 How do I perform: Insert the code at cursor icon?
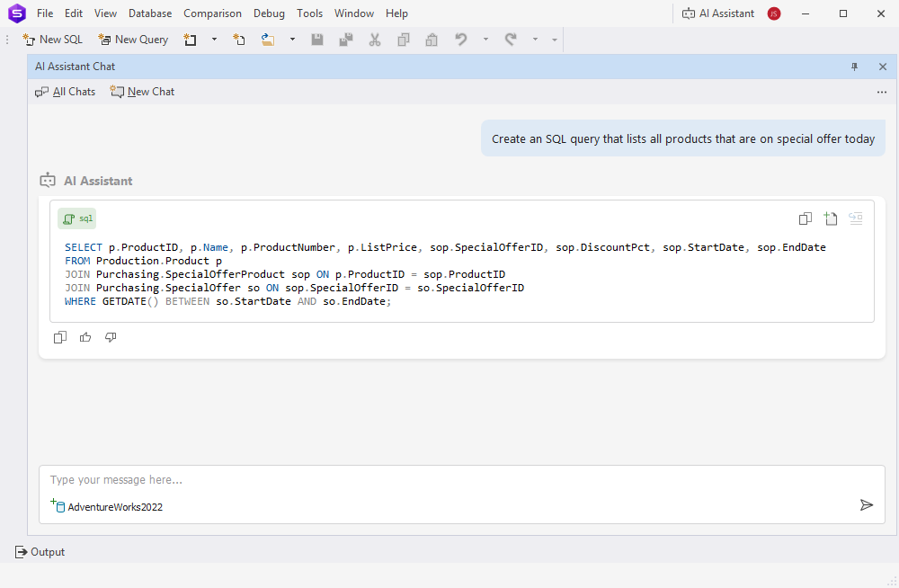pos(856,218)
